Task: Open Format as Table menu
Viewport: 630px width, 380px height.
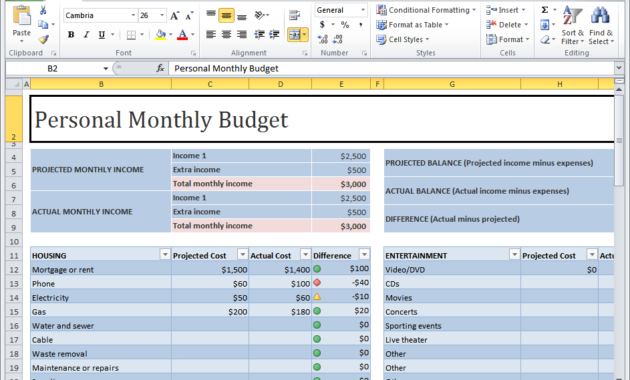Action: tap(412, 25)
